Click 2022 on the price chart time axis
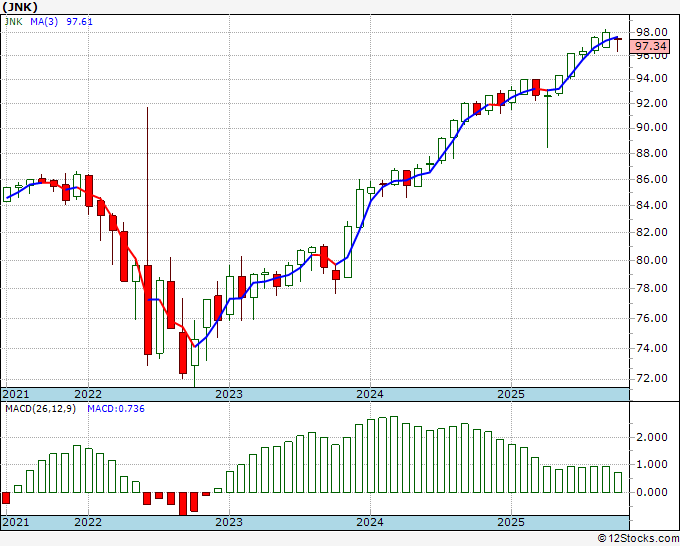Screen dimensions: 680x546 (x=88, y=394)
